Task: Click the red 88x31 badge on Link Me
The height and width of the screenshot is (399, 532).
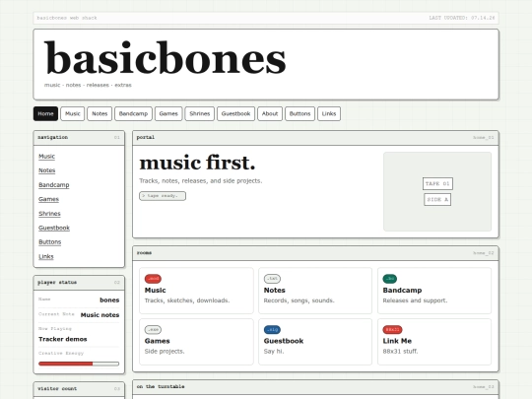Action: (x=392, y=329)
